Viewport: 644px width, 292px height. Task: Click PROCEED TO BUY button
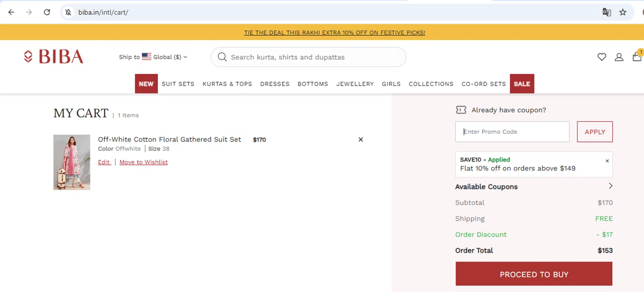click(534, 274)
